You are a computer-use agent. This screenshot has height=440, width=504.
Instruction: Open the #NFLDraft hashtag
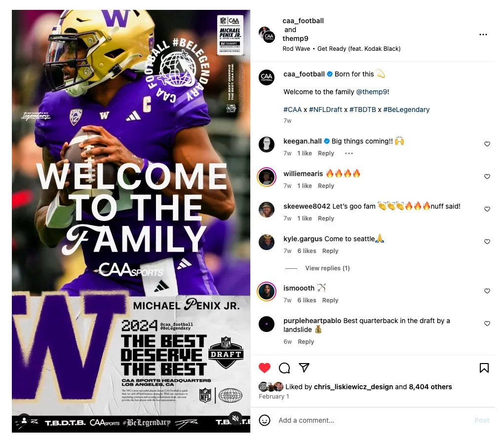click(325, 110)
